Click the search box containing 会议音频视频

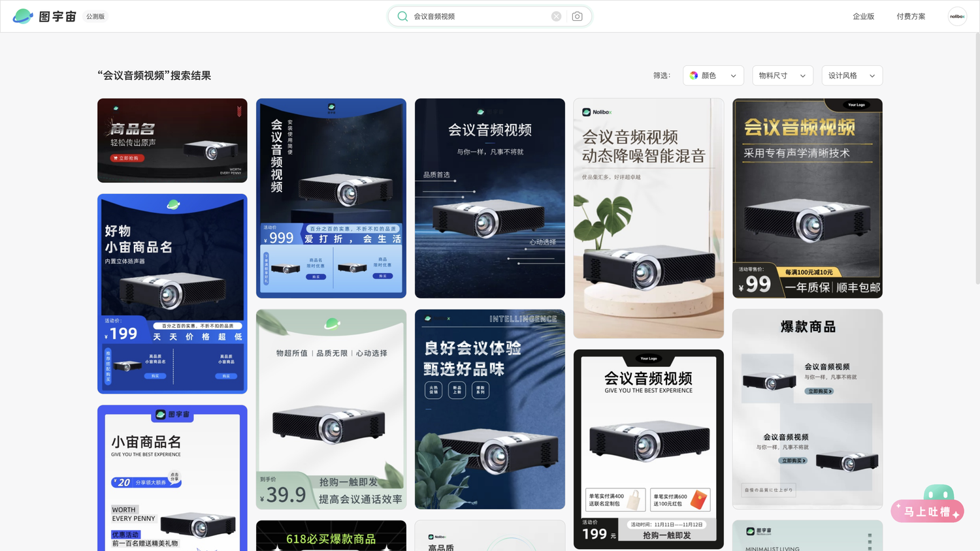tap(490, 16)
